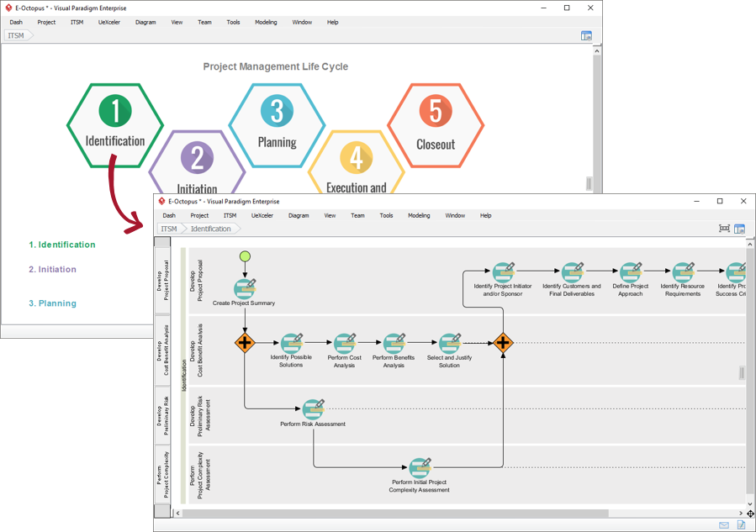Click the Define Project Approach task icon

[x=632, y=271]
